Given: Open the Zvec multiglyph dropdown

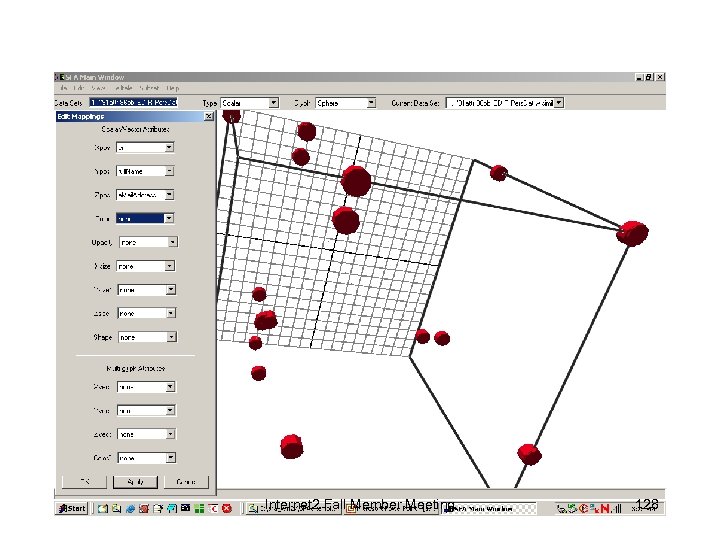Looking at the screenshot, I should click(x=146, y=434).
